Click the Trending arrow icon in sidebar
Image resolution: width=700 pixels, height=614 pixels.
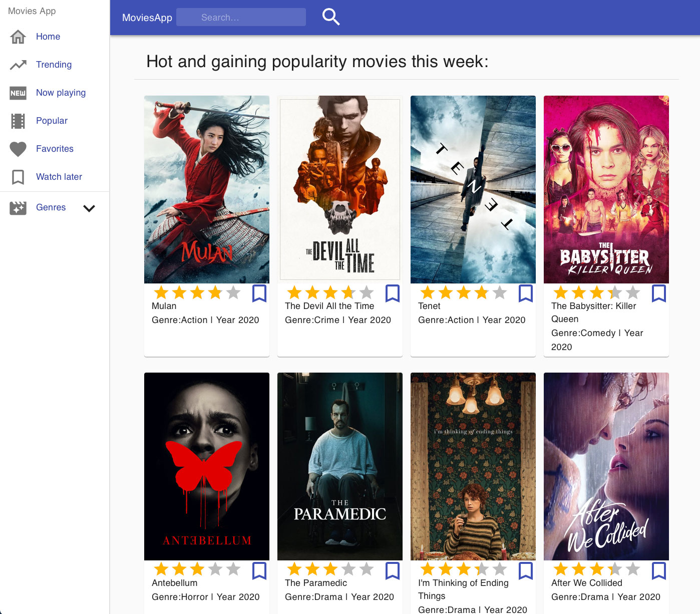pyautogui.click(x=18, y=65)
